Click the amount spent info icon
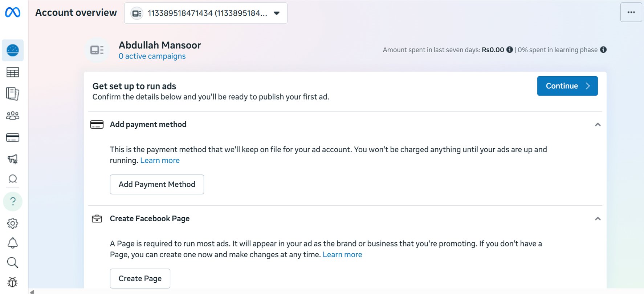The image size is (644, 294). pos(510,50)
